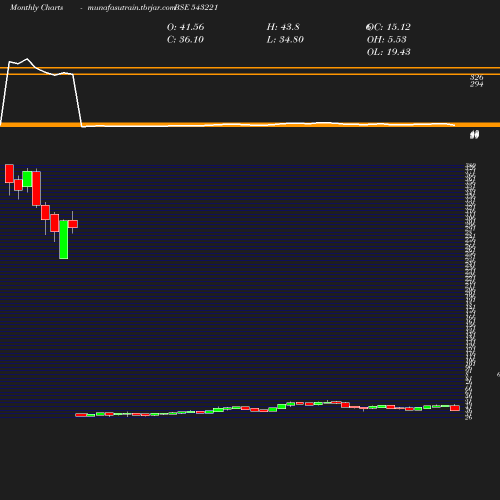The image size is (500, 500).
Task: Click the 'Monthly Charts' title text
Action: point(37,7)
